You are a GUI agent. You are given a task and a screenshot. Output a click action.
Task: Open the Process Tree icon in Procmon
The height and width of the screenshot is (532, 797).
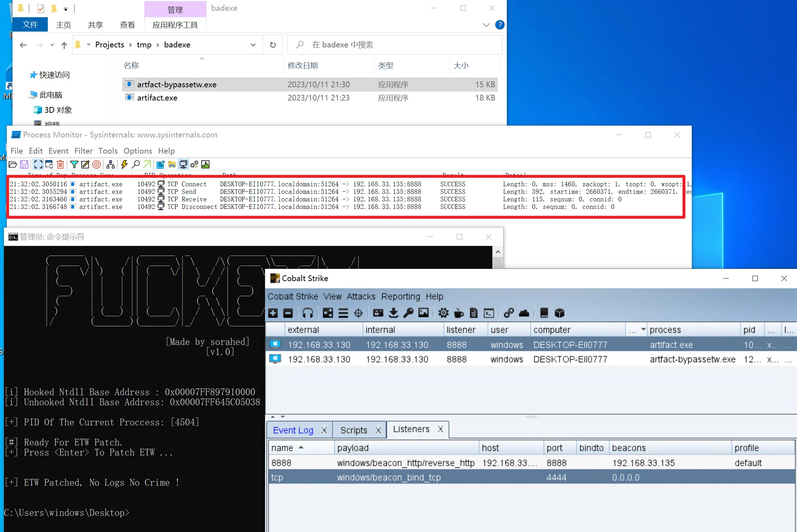(111, 164)
